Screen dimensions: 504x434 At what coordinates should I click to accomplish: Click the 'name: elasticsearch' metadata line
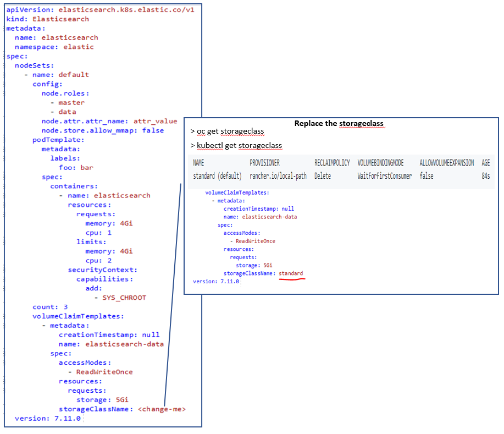pos(56,37)
